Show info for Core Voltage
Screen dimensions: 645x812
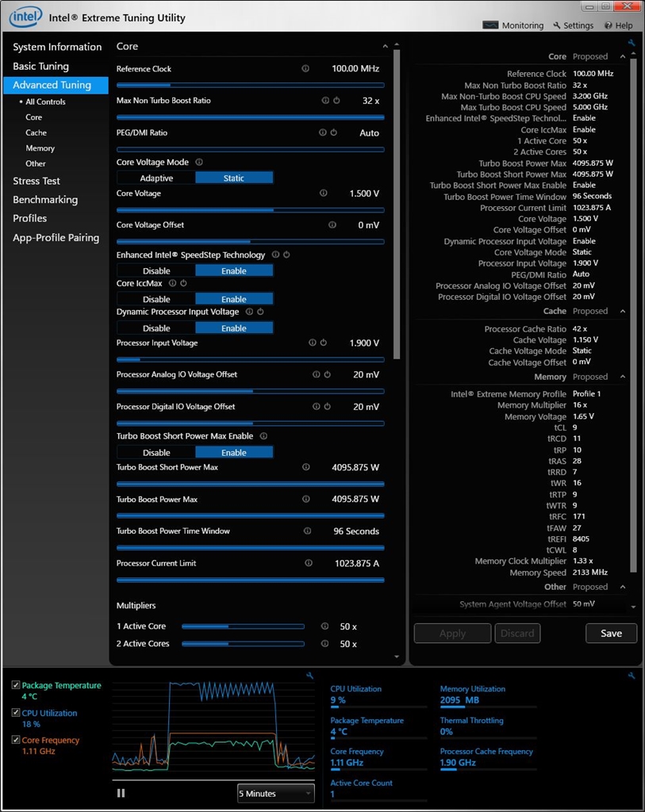point(323,193)
